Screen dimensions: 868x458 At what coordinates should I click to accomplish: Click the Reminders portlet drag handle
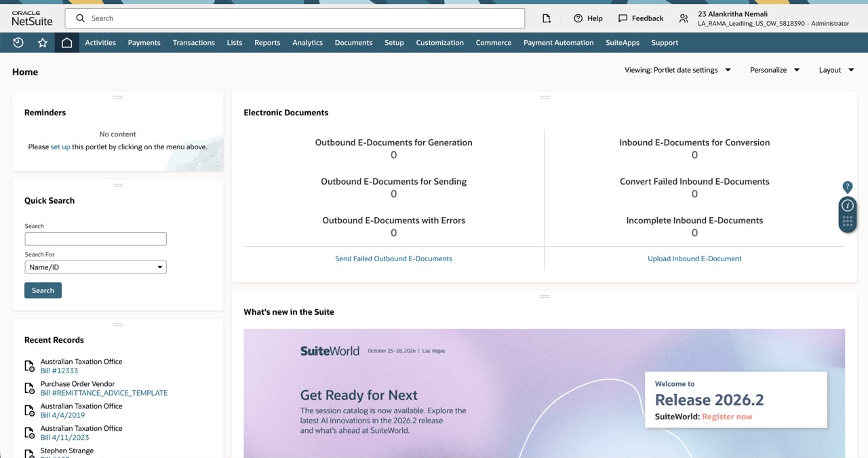click(118, 97)
